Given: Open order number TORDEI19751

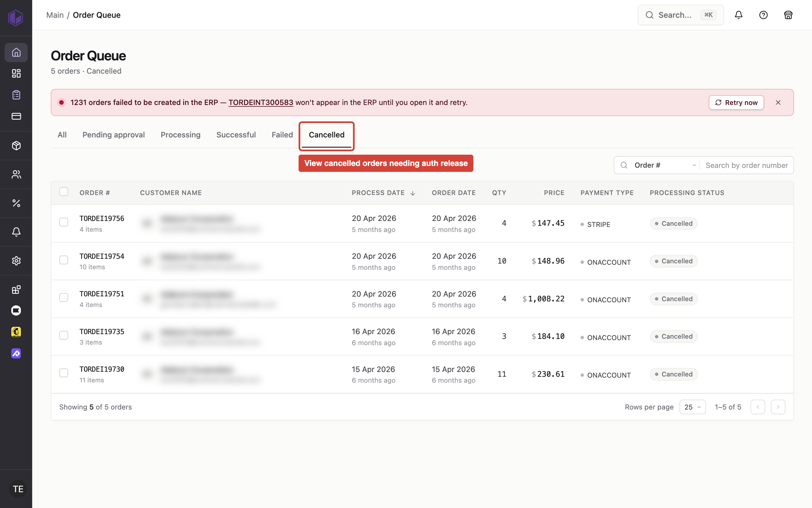Looking at the screenshot, I should coord(102,294).
